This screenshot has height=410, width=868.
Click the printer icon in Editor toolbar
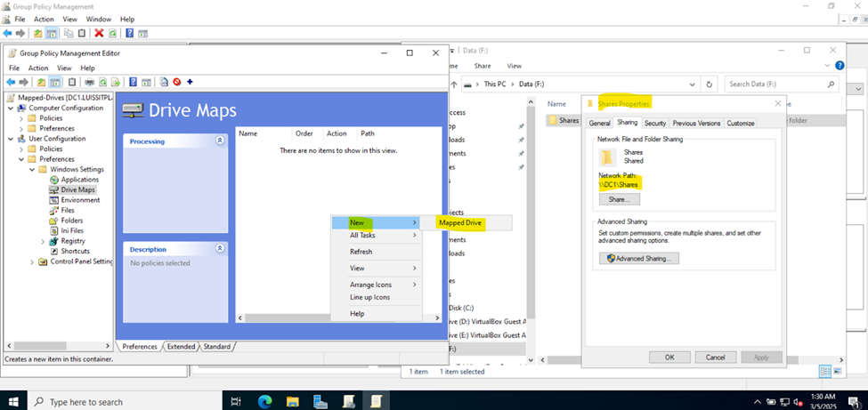(89, 82)
